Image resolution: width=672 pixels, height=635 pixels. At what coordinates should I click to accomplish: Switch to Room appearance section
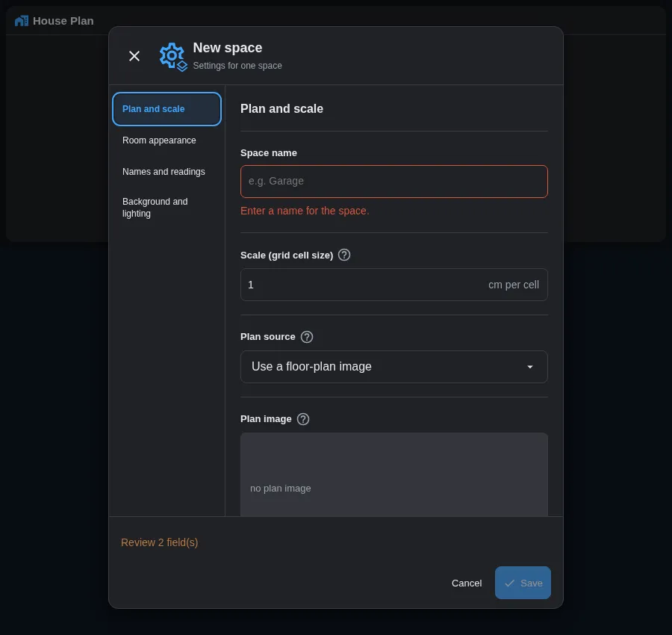click(x=167, y=140)
